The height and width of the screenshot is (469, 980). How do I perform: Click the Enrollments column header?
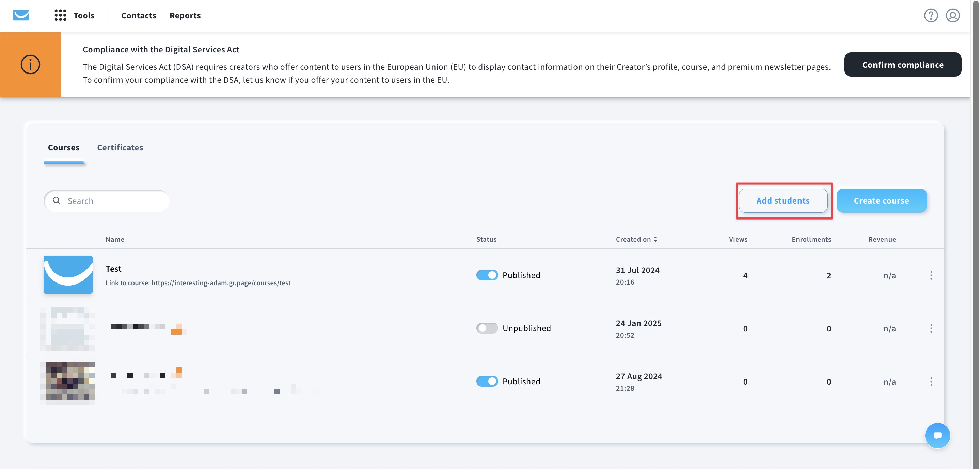tap(811, 239)
